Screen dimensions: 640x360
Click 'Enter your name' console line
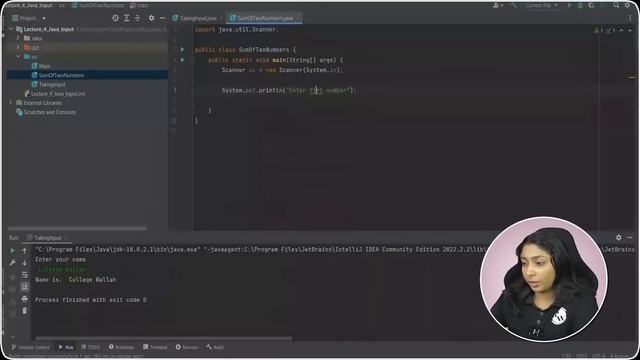(x=60, y=260)
